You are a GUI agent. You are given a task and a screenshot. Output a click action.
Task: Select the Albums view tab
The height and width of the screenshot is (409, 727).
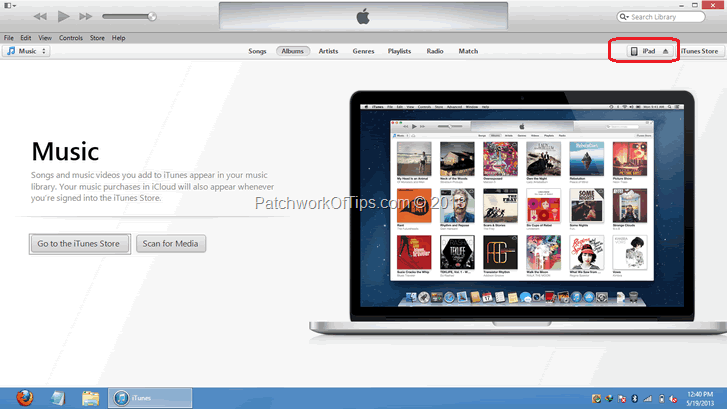(x=293, y=51)
